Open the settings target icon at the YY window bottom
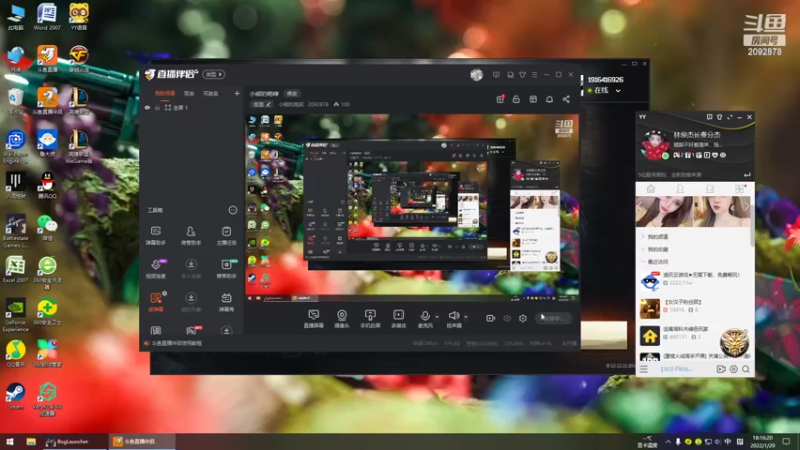This screenshot has width=800, height=450. (734, 369)
